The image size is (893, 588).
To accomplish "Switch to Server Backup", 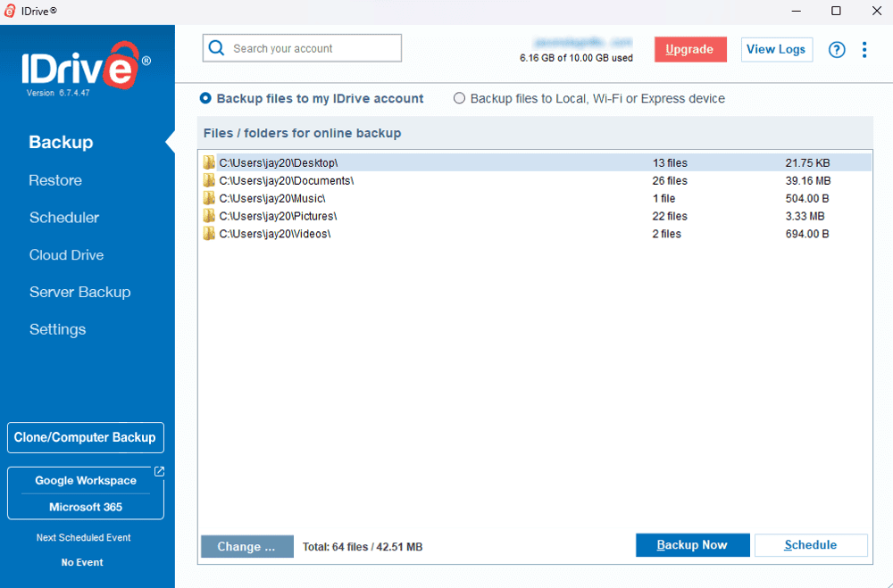I will click(x=80, y=292).
